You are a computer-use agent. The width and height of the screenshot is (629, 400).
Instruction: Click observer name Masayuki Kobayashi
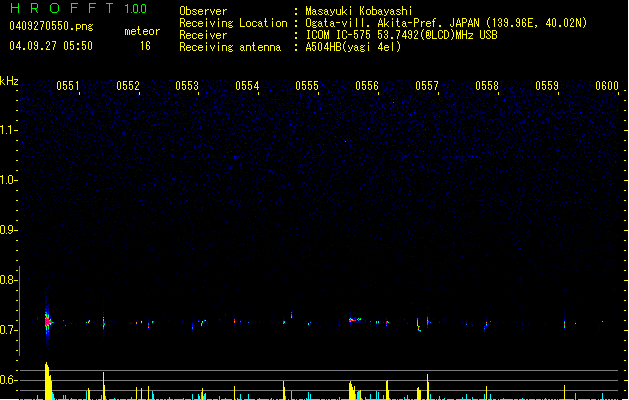[x=359, y=11]
